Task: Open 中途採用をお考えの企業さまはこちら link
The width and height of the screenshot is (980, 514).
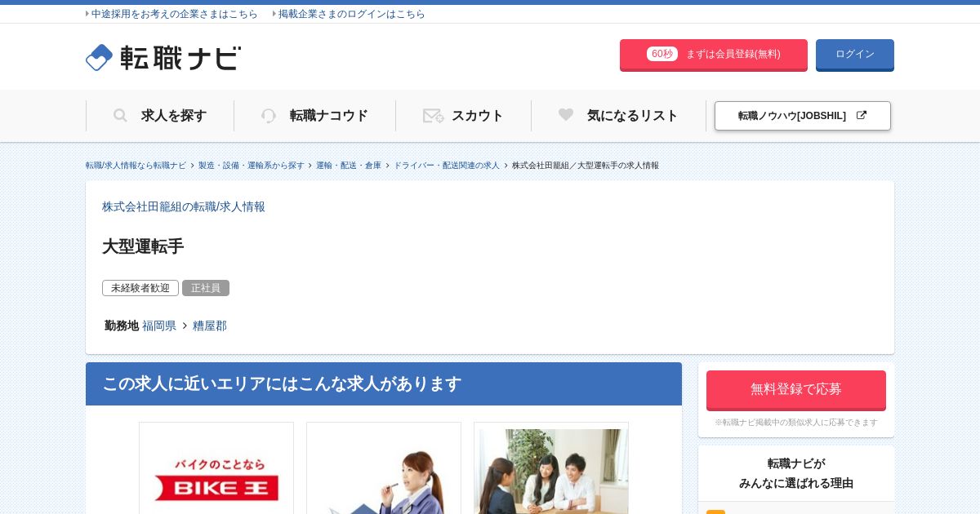Action: click(174, 14)
